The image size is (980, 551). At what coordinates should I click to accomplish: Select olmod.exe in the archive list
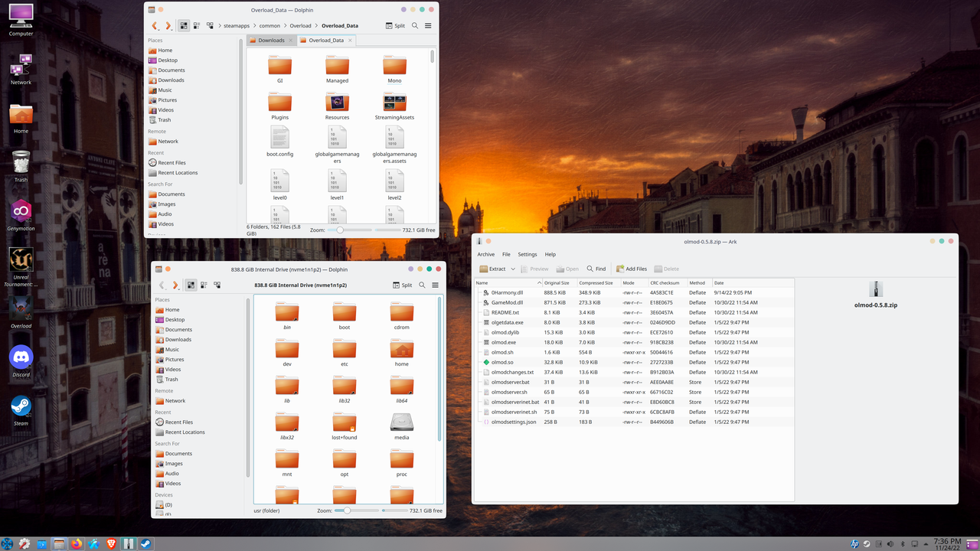pos(503,342)
